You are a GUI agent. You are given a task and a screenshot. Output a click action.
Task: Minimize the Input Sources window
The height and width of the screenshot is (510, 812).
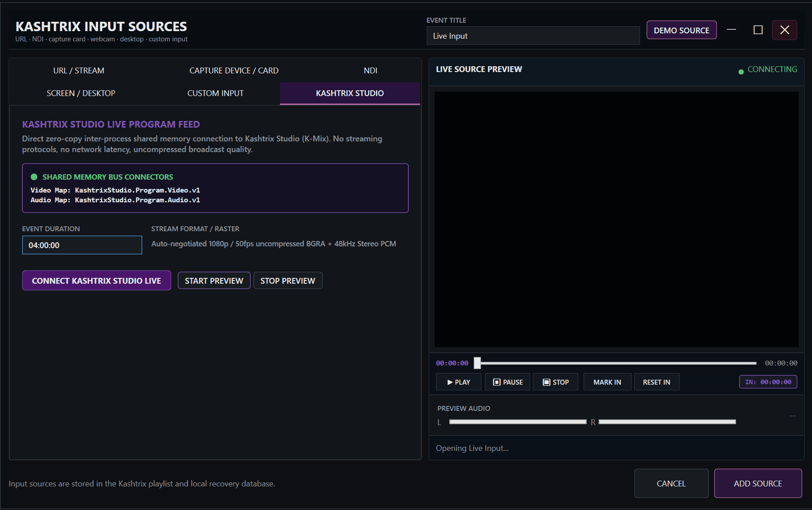tap(732, 30)
